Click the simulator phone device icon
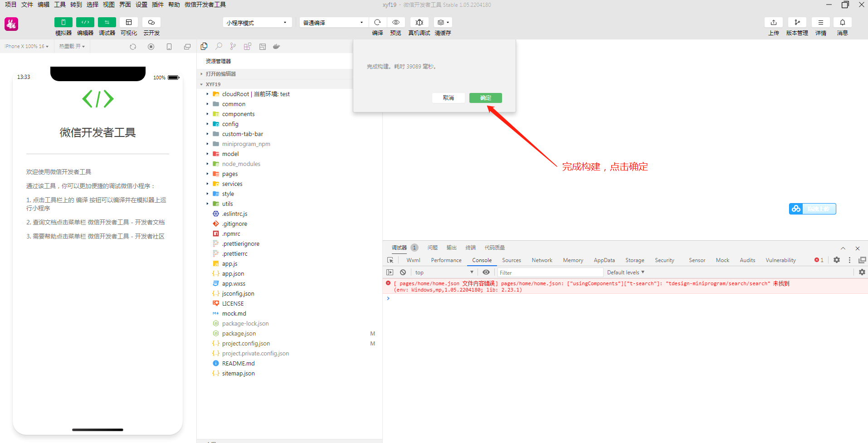868x443 pixels. tap(169, 47)
